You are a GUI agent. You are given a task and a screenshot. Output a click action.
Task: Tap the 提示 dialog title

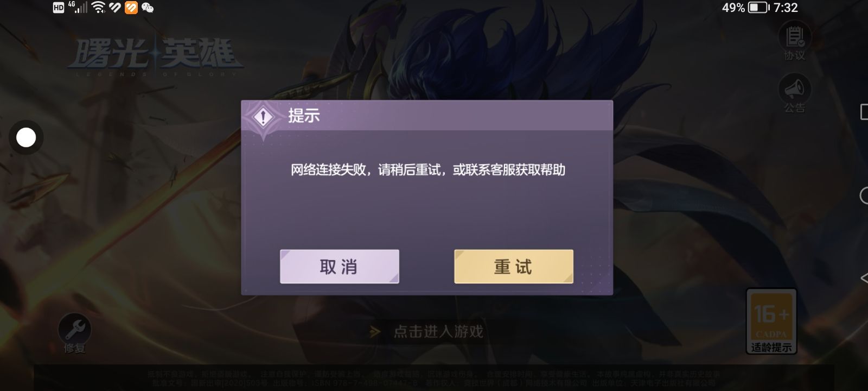click(304, 116)
